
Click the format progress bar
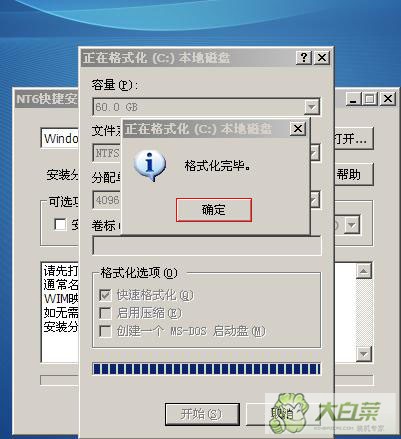[x=207, y=369]
